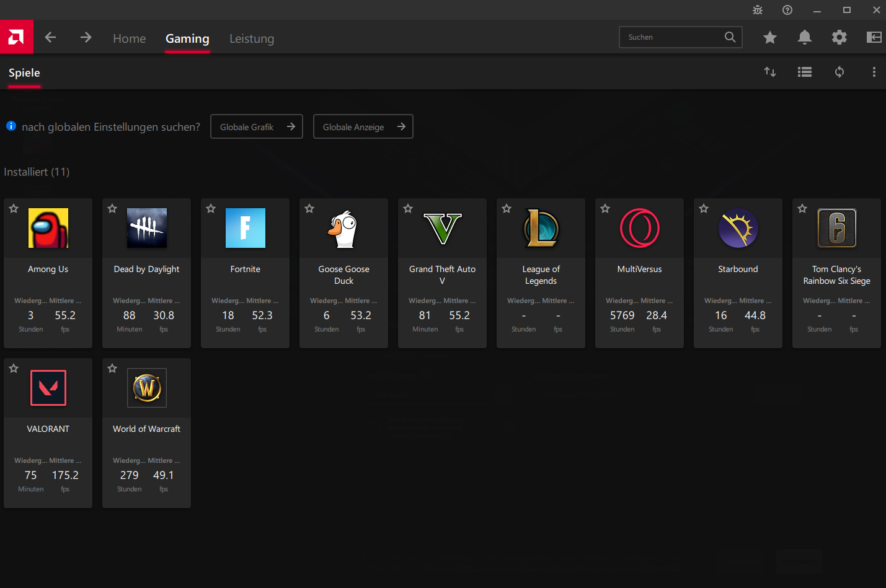Click Fortnite 52.3 fps value
Screen dimensions: 886x588
pyautogui.click(x=262, y=315)
